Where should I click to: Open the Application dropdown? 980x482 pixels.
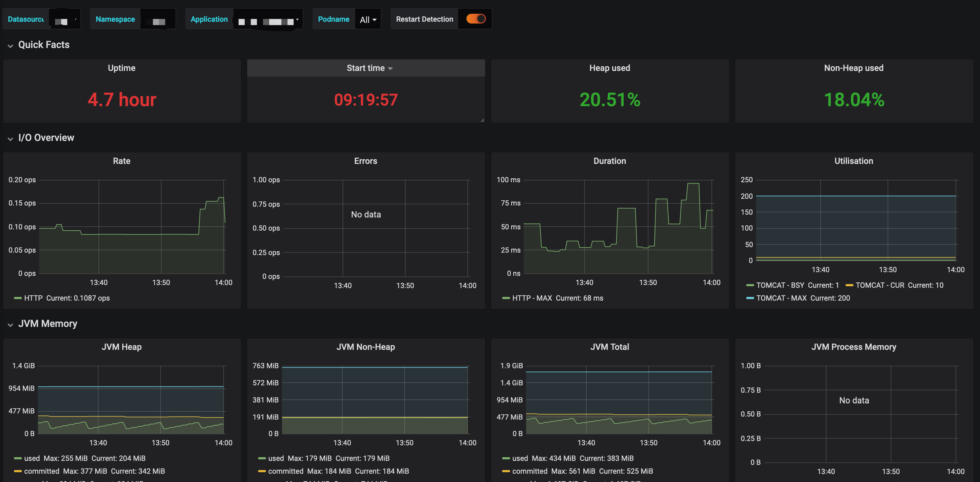268,19
